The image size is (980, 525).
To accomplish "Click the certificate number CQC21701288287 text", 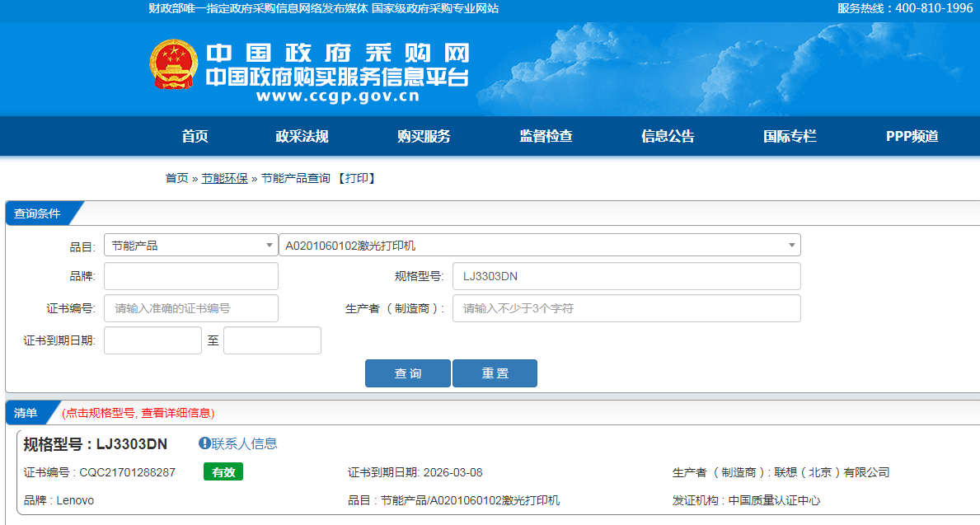I will [128, 472].
